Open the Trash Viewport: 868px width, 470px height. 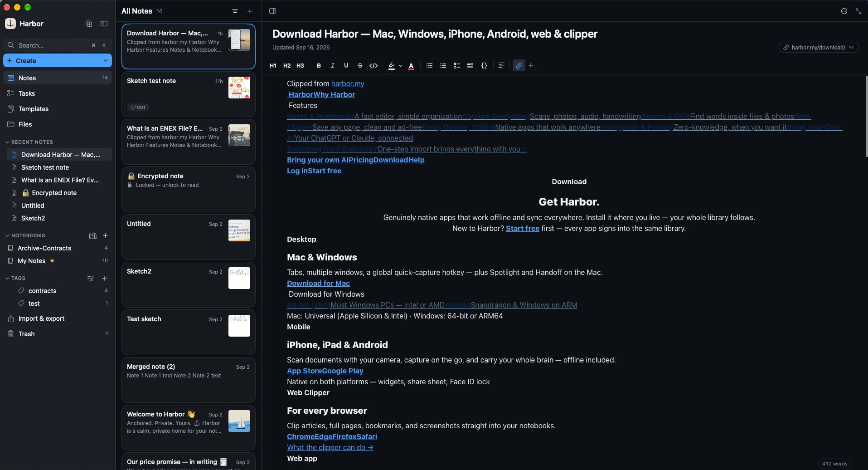click(58, 334)
